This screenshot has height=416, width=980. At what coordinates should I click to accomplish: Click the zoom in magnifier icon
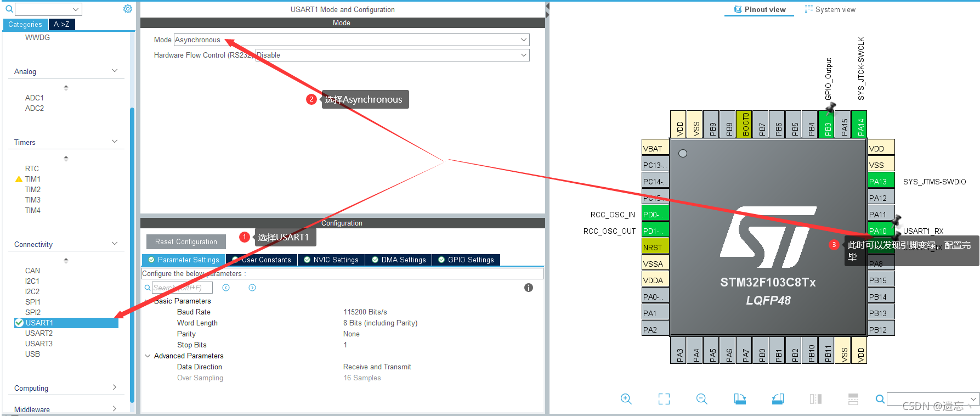tap(626, 399)
